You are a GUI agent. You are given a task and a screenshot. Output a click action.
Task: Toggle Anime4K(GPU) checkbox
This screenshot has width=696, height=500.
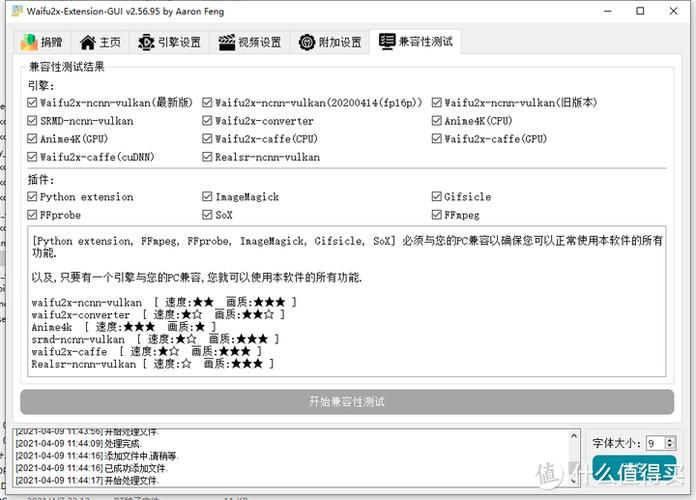click(x=32, y=139)
